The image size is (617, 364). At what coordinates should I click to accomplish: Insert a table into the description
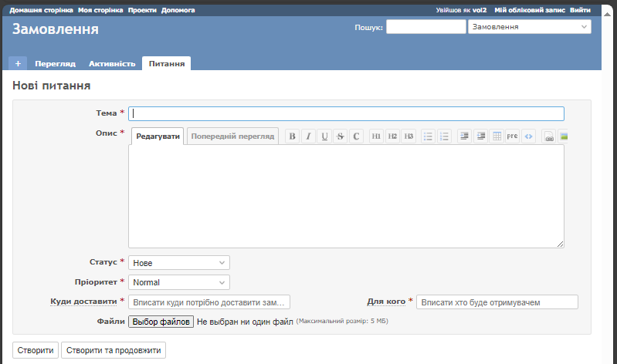pyautogui.click(x=497, y=136)
